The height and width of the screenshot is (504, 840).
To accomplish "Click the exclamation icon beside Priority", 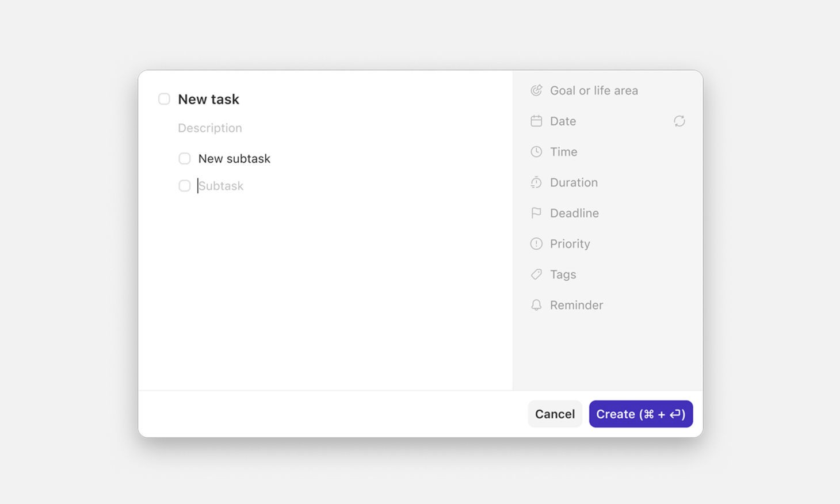I will coord(536,243).
